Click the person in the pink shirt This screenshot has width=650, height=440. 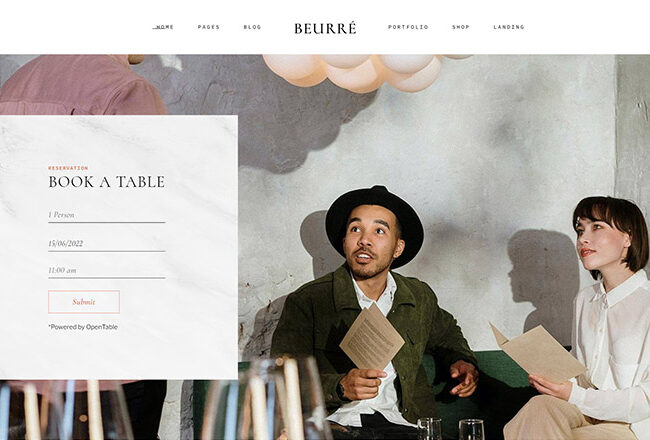coord(81,85)
